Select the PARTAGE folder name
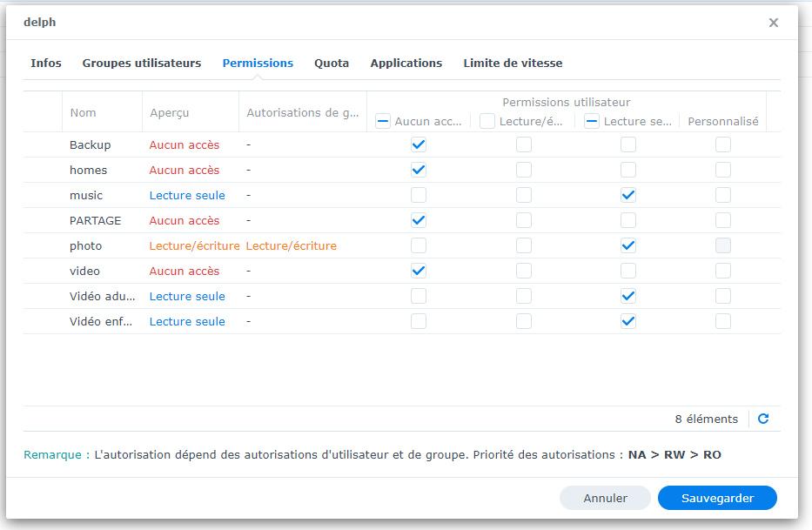The image size is (812, 530). click(x=95, y=221)
